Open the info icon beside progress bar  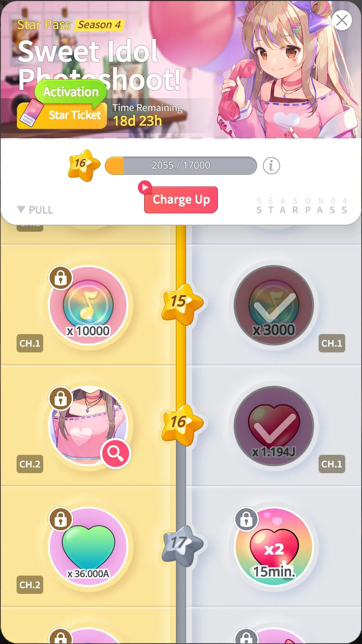coord(271,166)
